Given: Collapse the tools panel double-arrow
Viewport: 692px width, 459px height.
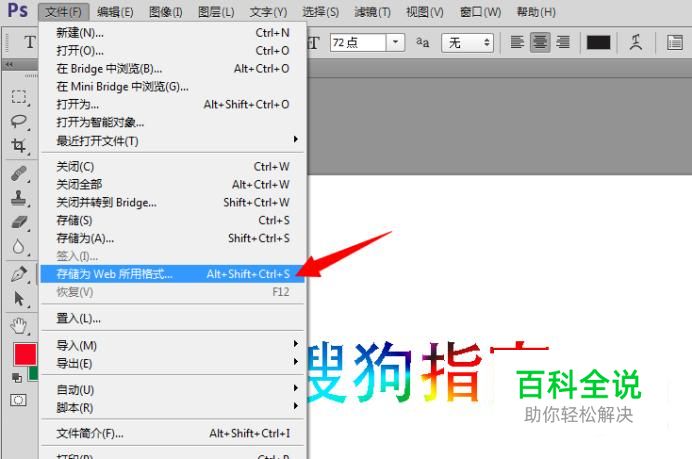Looking at the screenshot, I should (9, 64).
